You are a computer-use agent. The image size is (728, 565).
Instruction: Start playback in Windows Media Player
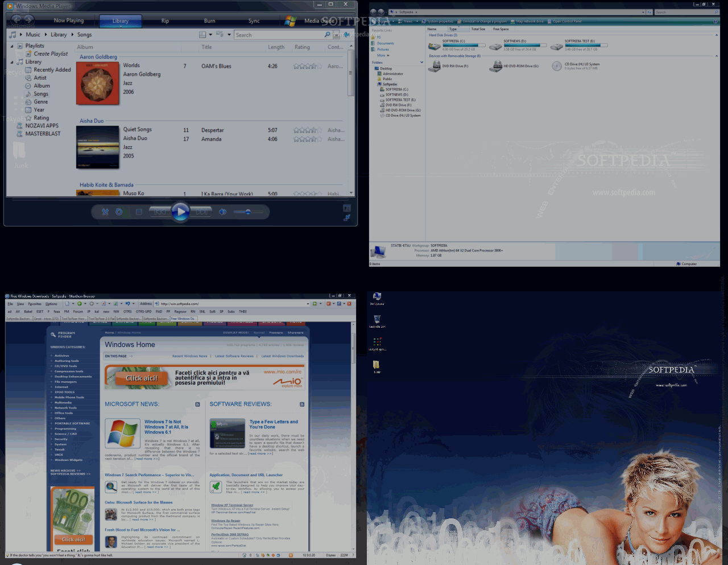pos(180,212)
